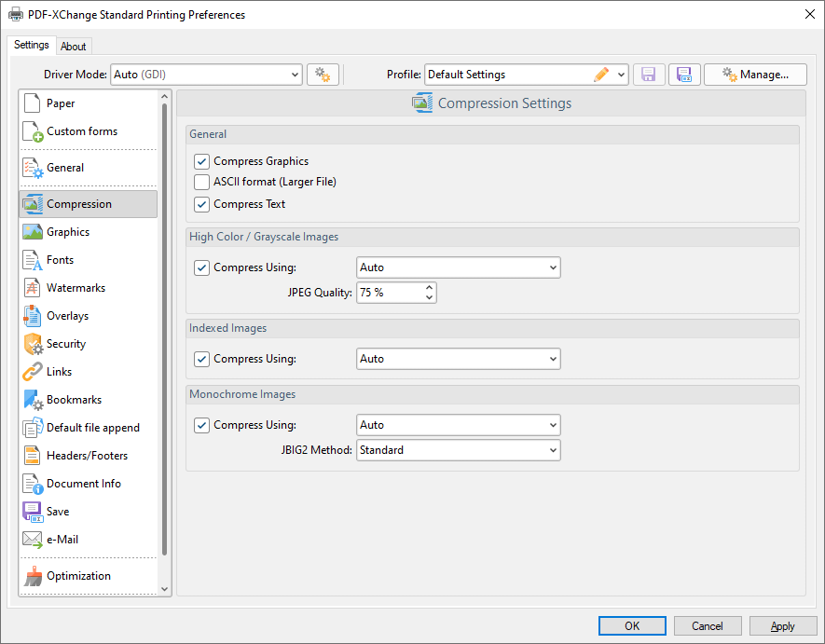Go to the Fonts settings icon
Image resolution: width=825 pixels, height=644 pixels.
33,260
